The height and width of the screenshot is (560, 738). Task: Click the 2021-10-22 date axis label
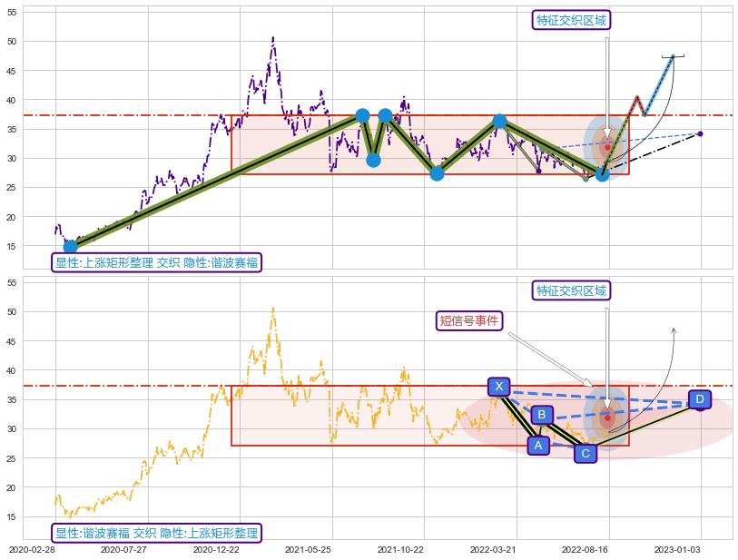[x=400, y=549]
